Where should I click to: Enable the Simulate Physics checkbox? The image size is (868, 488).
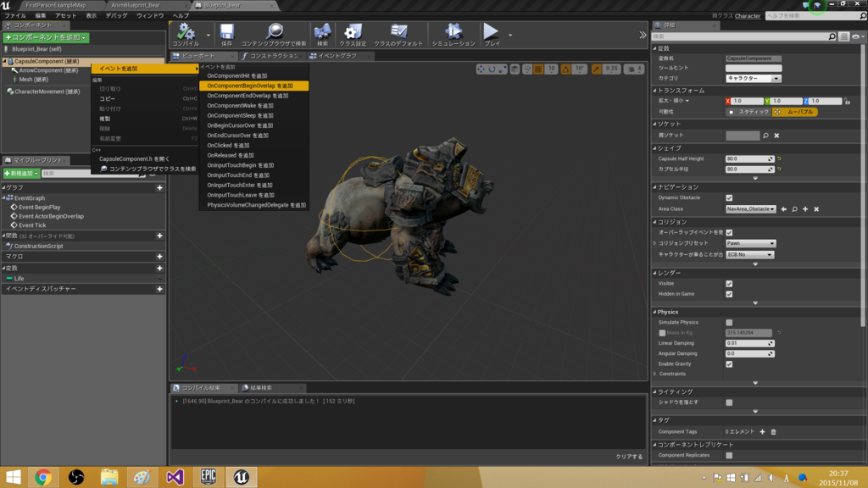pos(729,323)
